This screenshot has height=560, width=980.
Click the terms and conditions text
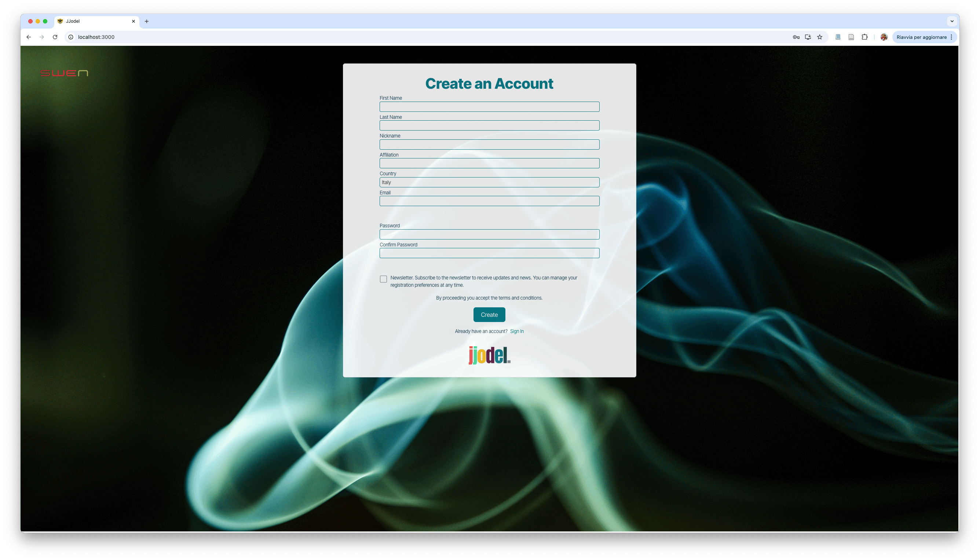click(489, 298)
